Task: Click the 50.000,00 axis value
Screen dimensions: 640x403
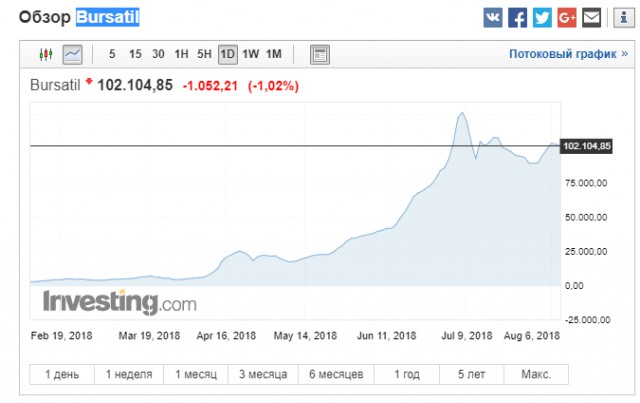Action: pyautogui.click(x=586, y=218)
